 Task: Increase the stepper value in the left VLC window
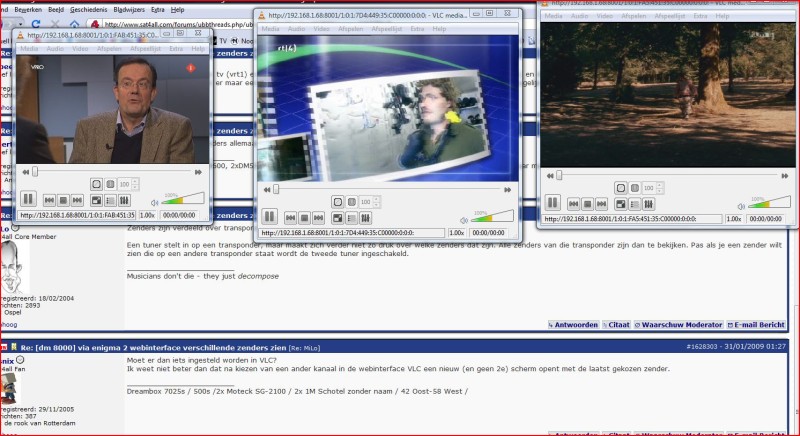coord(136,182)
